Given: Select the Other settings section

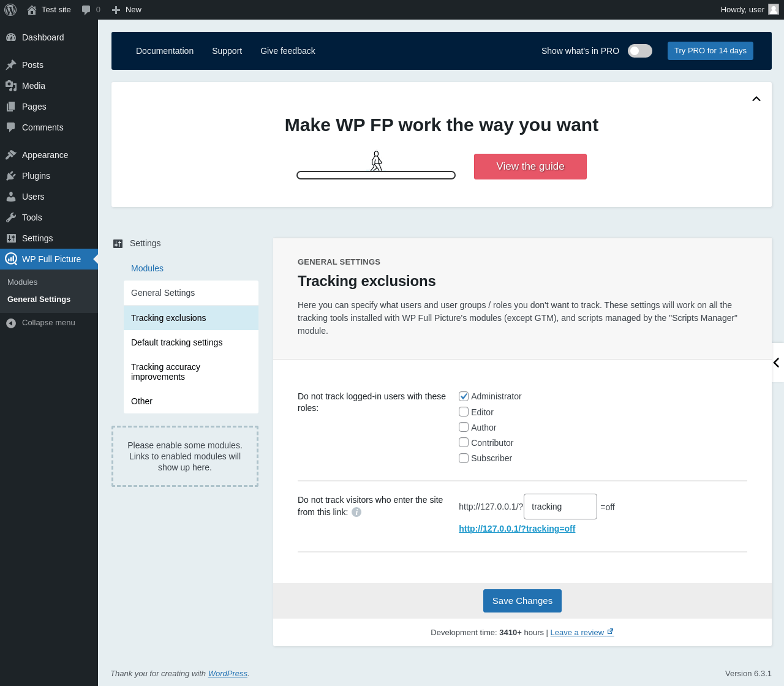Looking at the screenshot, I should coord(191,401).
